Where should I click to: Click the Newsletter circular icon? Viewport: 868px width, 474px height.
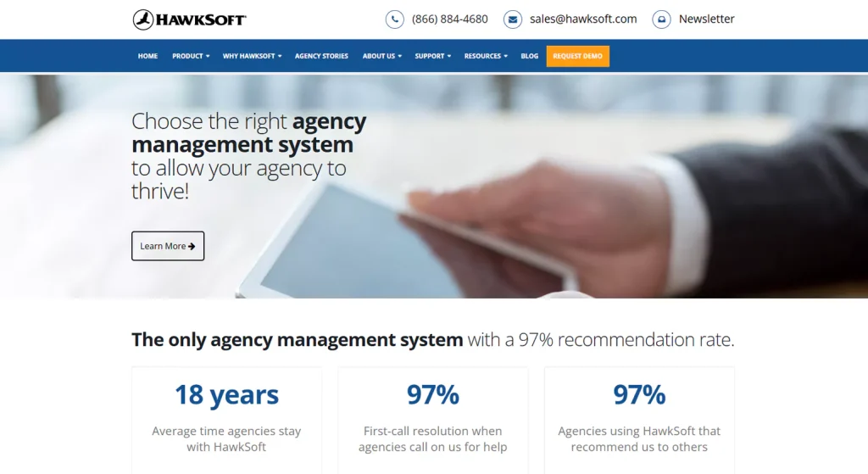pyautogui.click(x=661, y=20)
